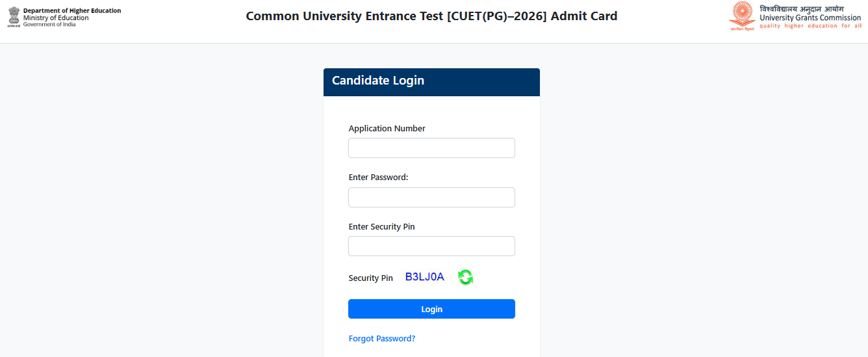Viewport: 868px width, 357px height.
Task: Select the Enter Security Pin input
Action: 431,246
